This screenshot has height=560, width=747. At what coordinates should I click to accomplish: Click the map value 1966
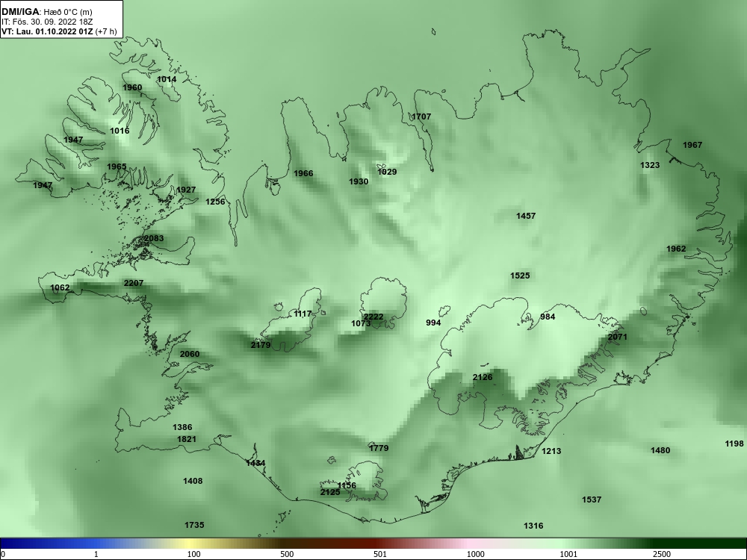303,173
